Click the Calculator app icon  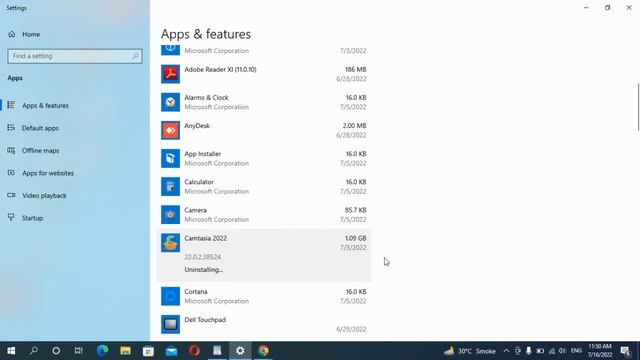coord(170,187)
